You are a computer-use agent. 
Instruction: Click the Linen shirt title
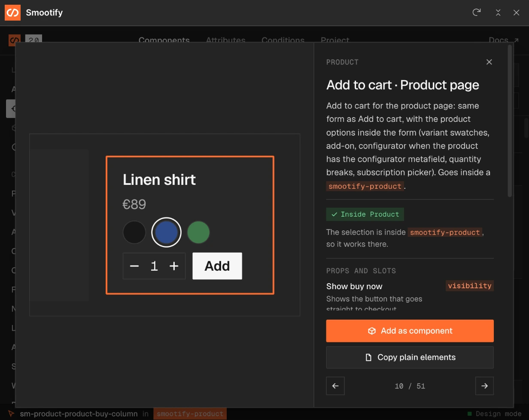coord(159,179)
